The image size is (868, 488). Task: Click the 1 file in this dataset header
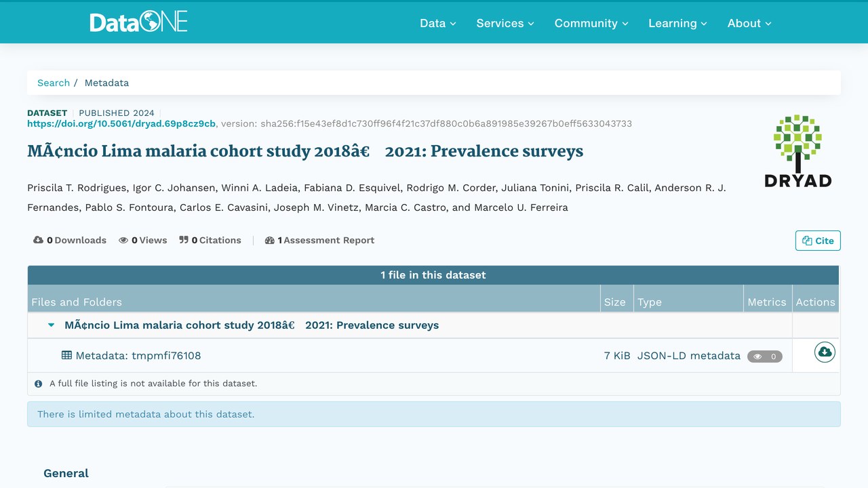[433, 275]
